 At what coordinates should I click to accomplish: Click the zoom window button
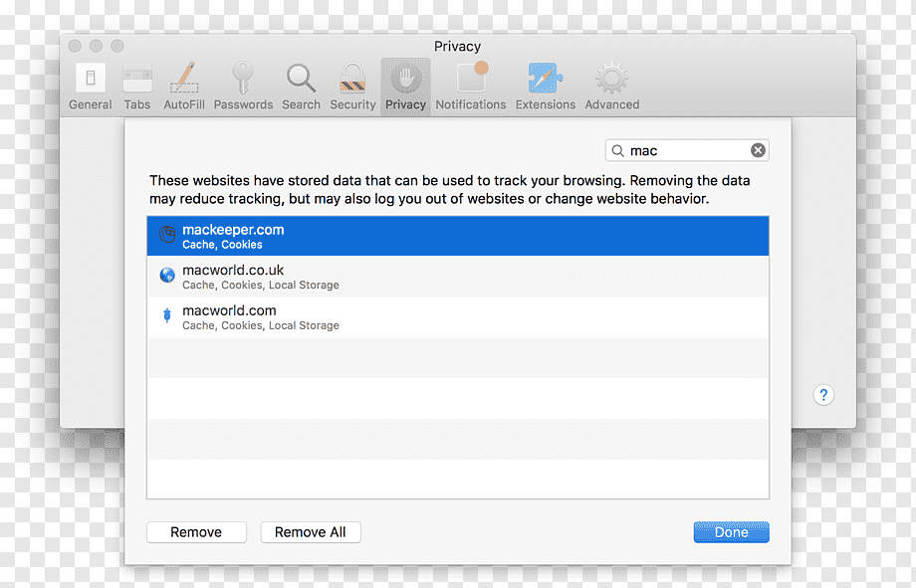pos(117,46)
